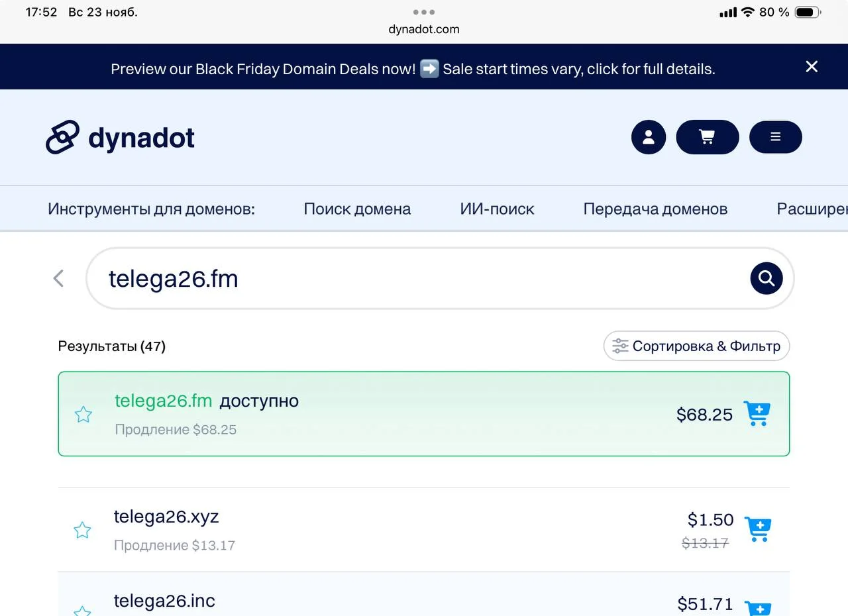Screen dimensions: 848x616
Task: Go back using the left chevron
Action: pyautogui.click(x=59, y=278)
